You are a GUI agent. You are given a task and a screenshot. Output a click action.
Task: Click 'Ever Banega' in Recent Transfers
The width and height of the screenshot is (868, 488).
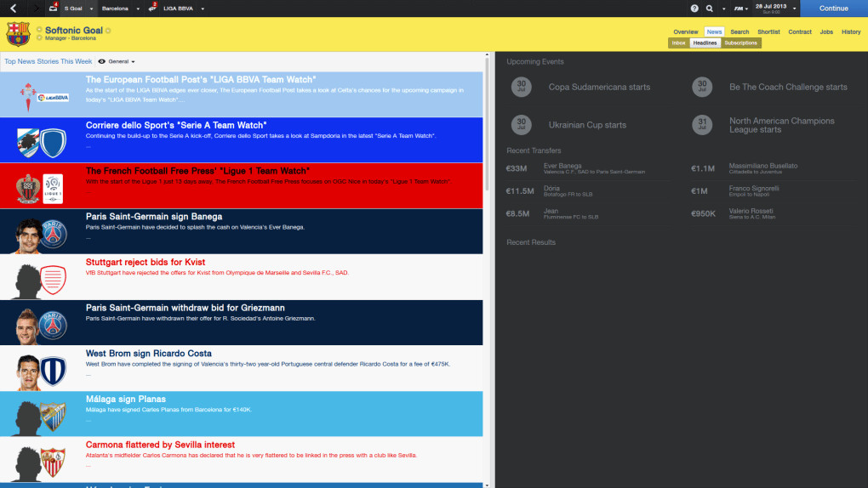tap(562, 166)
